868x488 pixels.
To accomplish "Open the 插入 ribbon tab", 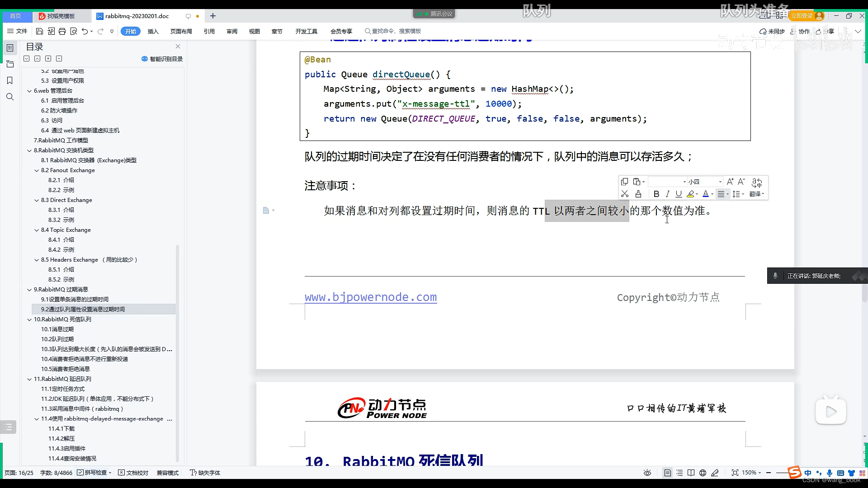I will (x=153, y=31).
